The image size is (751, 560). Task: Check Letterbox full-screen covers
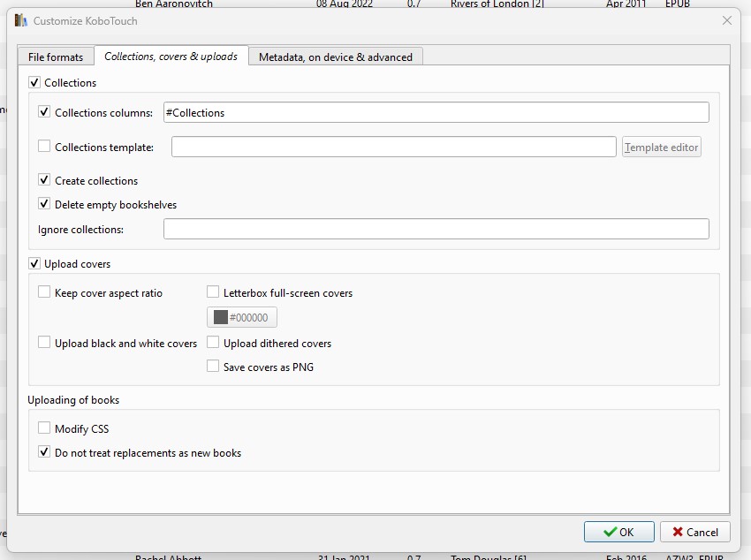(x=213, y=292)
